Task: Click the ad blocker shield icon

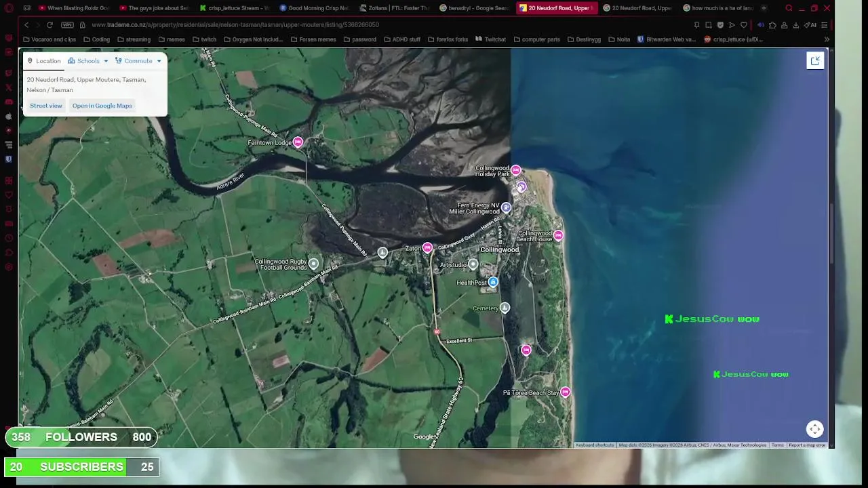Action: click(x=720, y=25)
